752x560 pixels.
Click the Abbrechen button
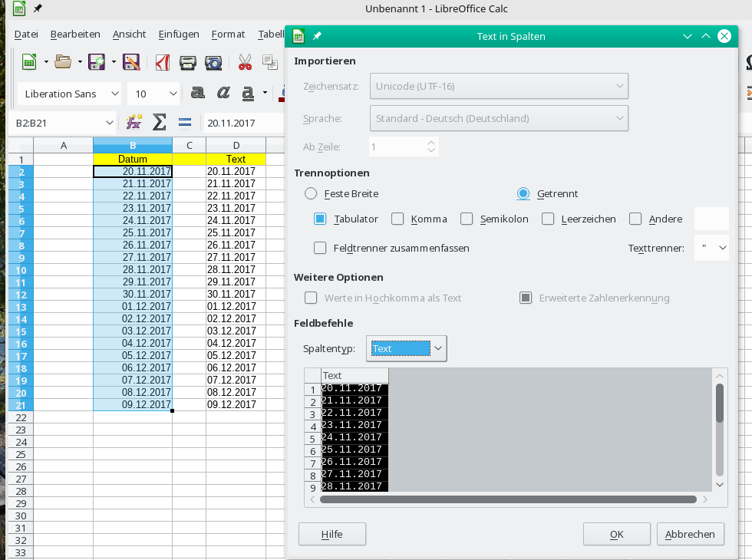pyautogui.click(x=690, y=534)
